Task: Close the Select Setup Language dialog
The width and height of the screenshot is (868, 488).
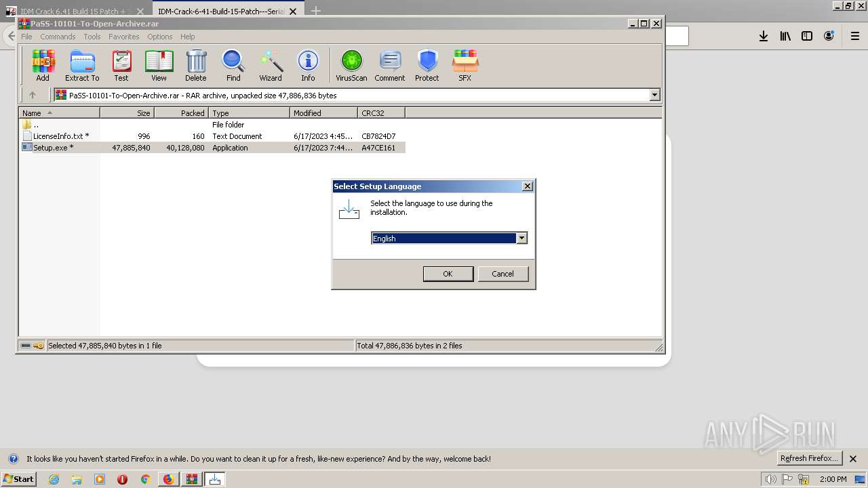Action: point(528,186)
